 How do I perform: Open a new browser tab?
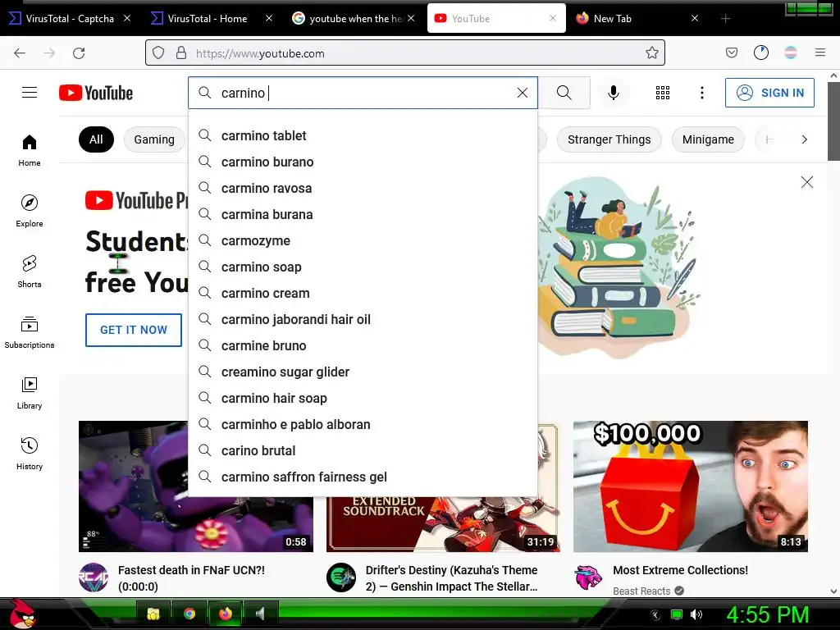pyautogui.click(x=725, y=19)
